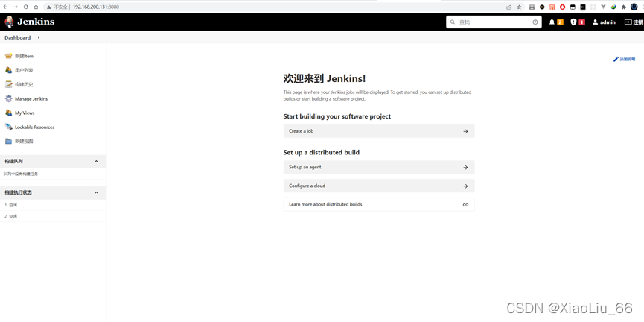Open Learn more about distributed builds
The height and width of the screenshot is (322, 644).
pos(379,204)
